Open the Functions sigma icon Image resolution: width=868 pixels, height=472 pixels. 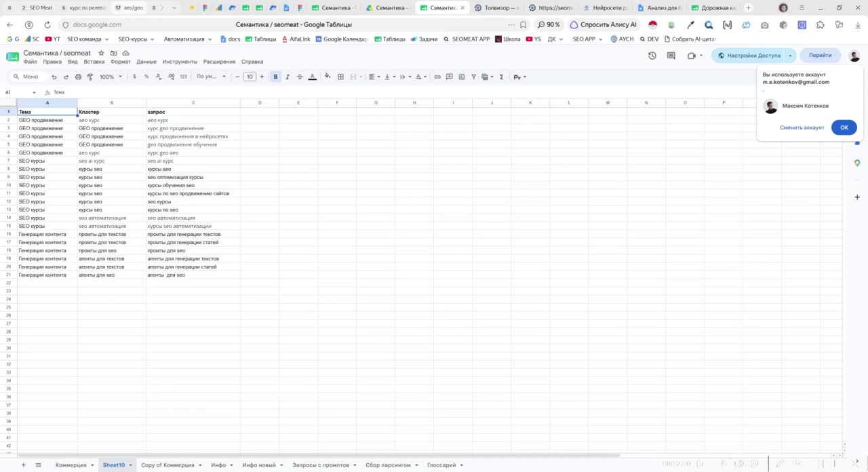click(501, 77)
